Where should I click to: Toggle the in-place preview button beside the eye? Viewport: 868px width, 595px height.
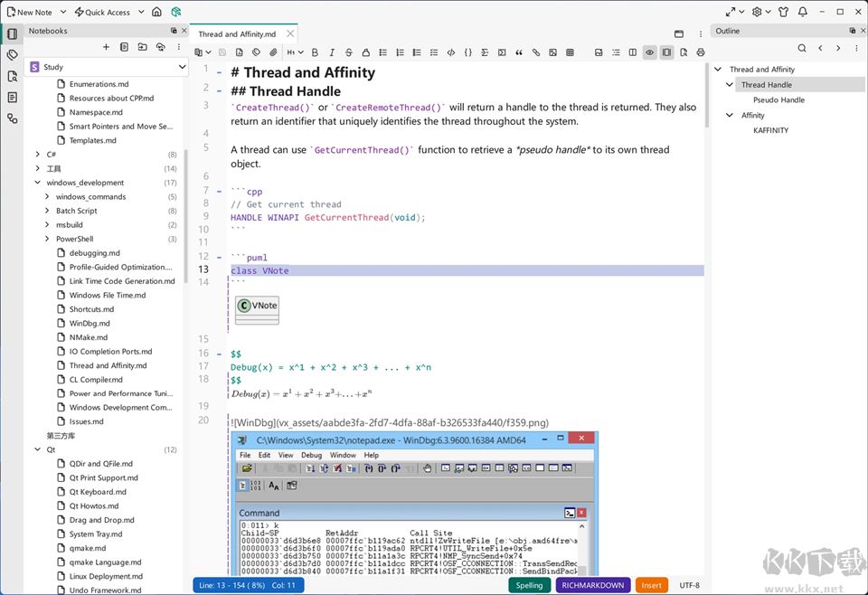(x=666, y=52)
